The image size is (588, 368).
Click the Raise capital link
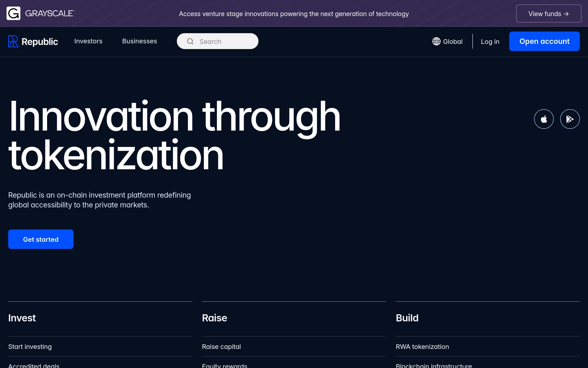[x=221, y=346]
